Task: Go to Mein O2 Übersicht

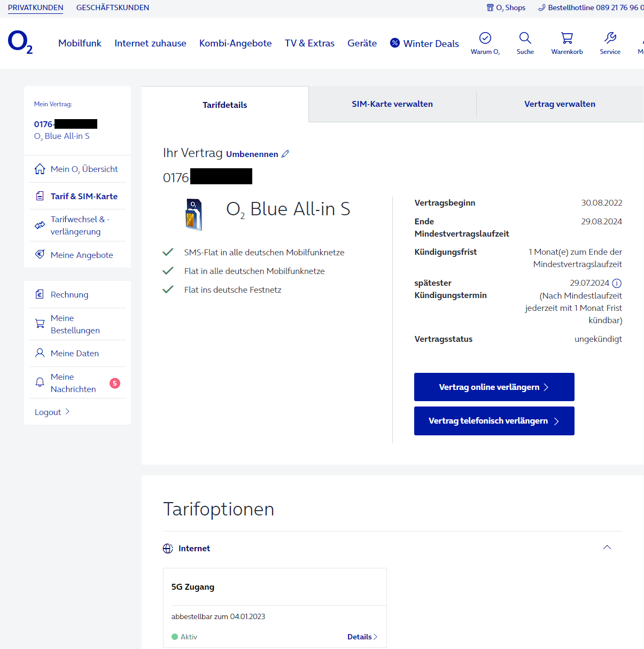Action: pos(77,169)
